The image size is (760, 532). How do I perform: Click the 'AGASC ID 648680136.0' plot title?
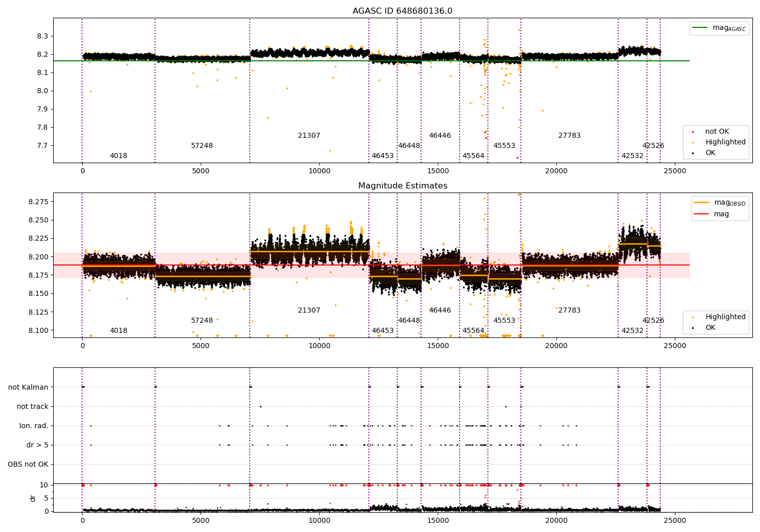tap(402, 11)
